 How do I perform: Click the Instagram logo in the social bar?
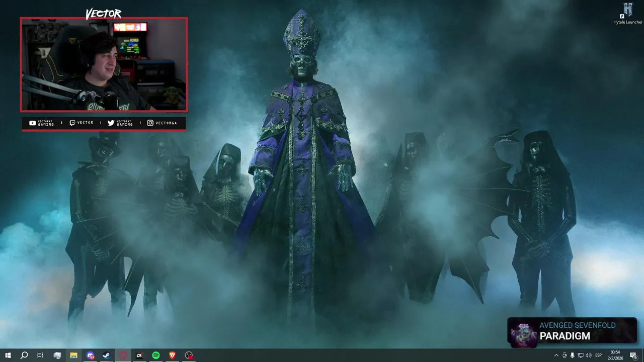pyautogui.click(x=150, y=123)
